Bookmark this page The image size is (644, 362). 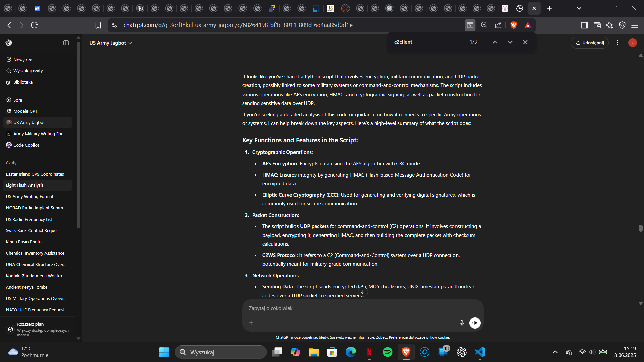coord(98,25)
